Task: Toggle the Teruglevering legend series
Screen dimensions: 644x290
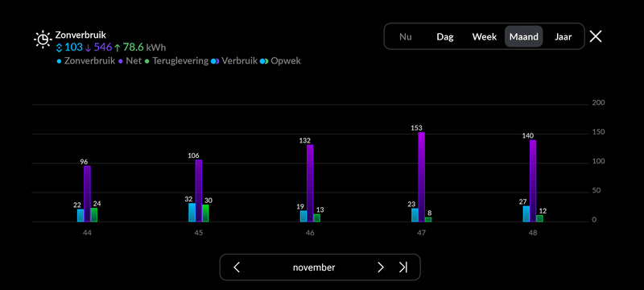Action: [176, 61]
